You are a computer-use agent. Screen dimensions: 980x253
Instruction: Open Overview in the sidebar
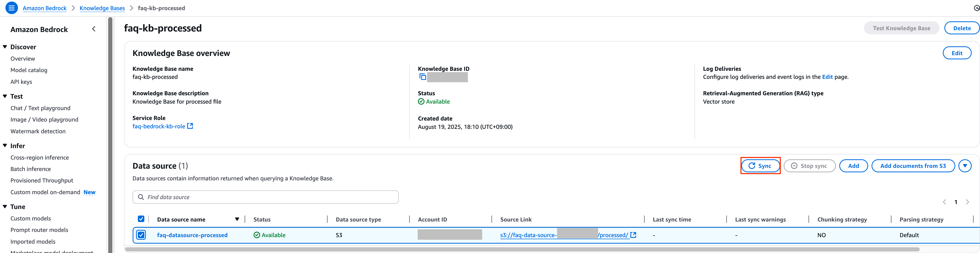[22, 59]
